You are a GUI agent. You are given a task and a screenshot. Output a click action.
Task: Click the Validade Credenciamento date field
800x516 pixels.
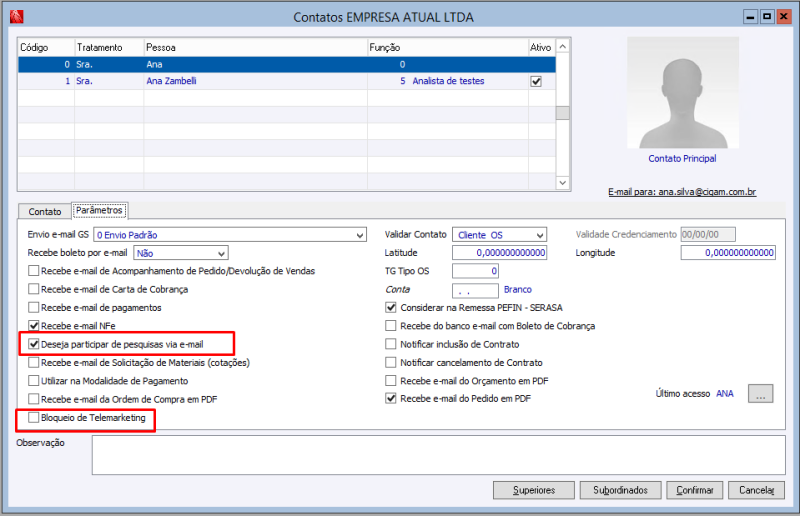point(708,234)
